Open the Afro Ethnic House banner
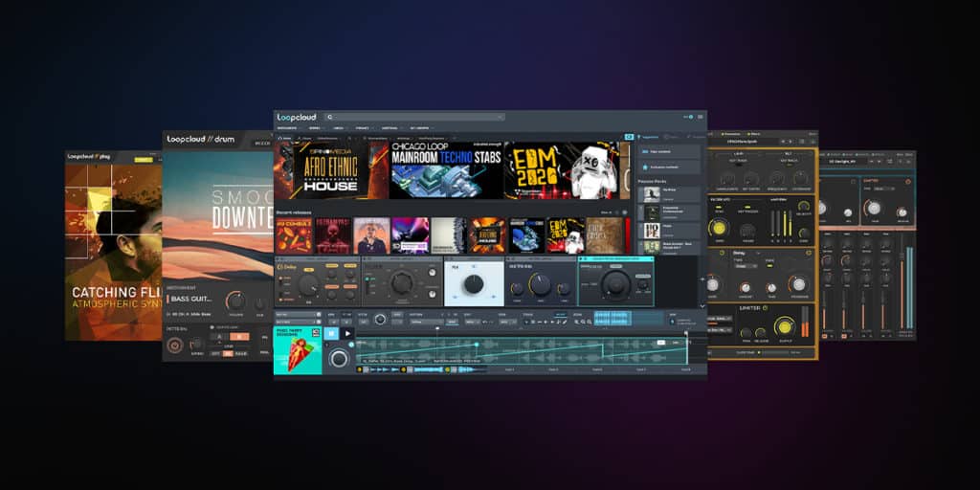The image size is (980, 490). (330, 170)
